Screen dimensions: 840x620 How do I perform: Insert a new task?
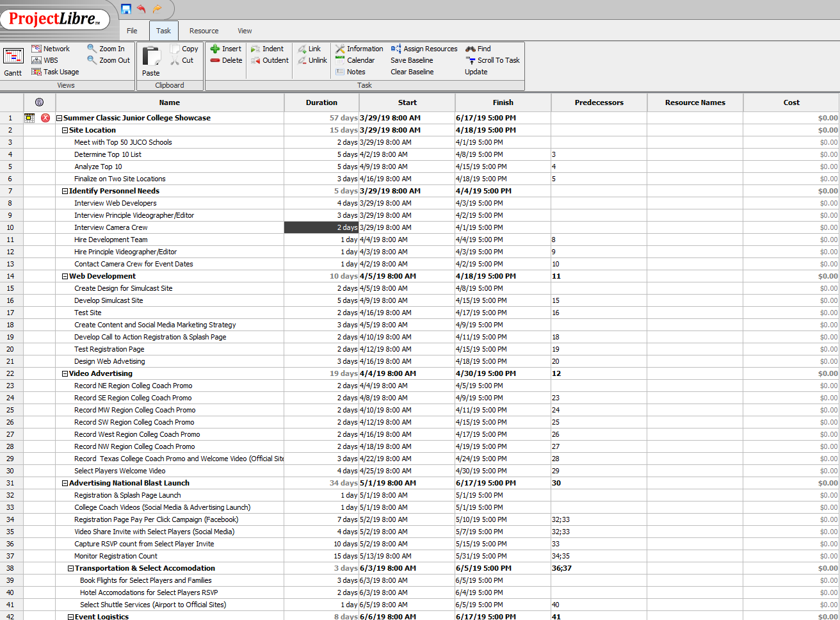[x=226, y=49]
